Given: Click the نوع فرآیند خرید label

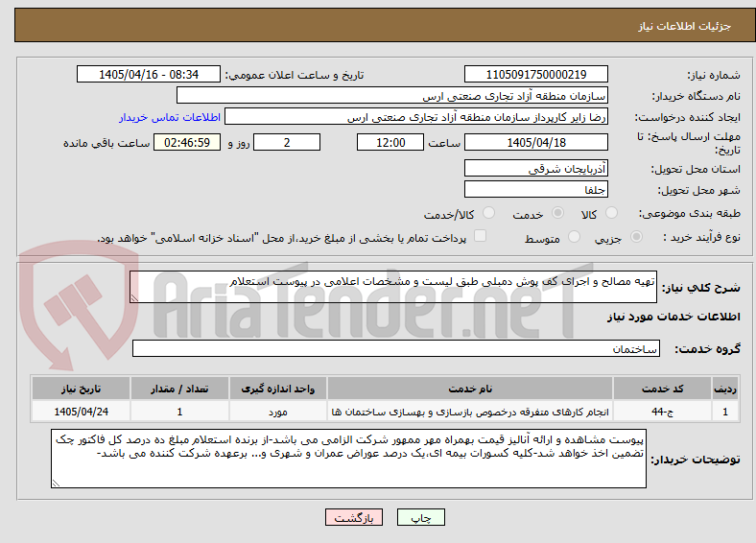Looking at the screenshot, I should (701, 237).
